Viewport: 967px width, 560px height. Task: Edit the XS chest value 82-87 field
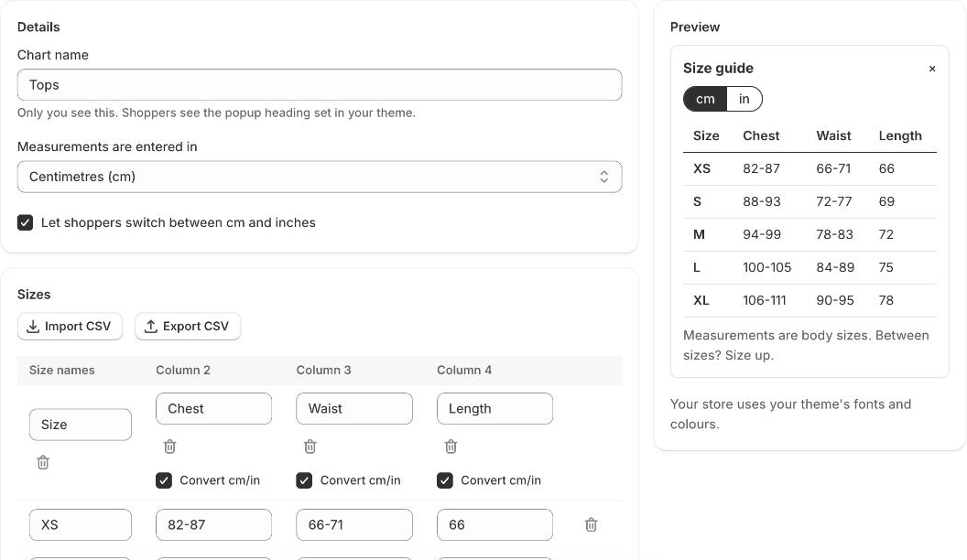(x=213, y=524)
